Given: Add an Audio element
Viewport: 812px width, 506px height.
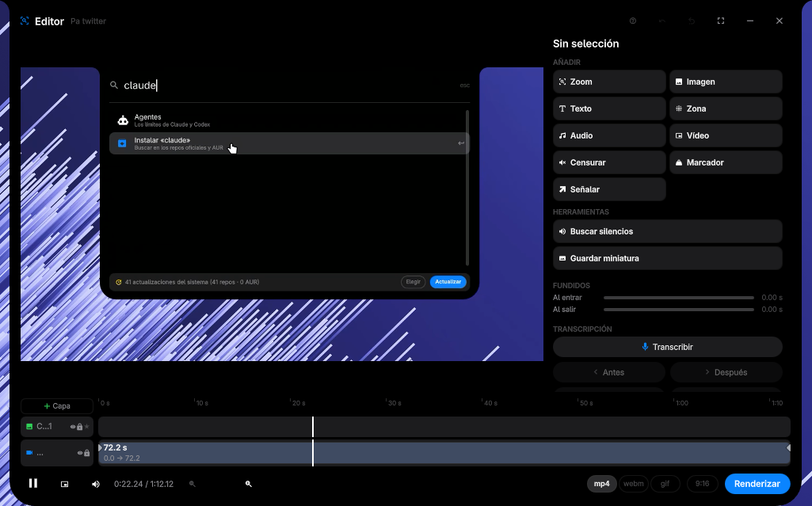Looking at the screenshot, I should tap(609, 135).
